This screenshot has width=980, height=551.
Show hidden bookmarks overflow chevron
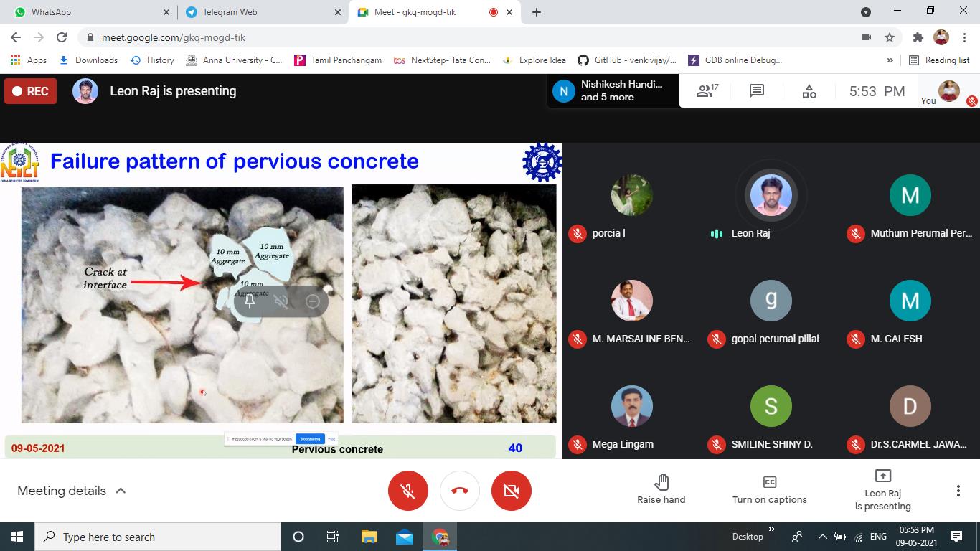click(x=890, y=60)
